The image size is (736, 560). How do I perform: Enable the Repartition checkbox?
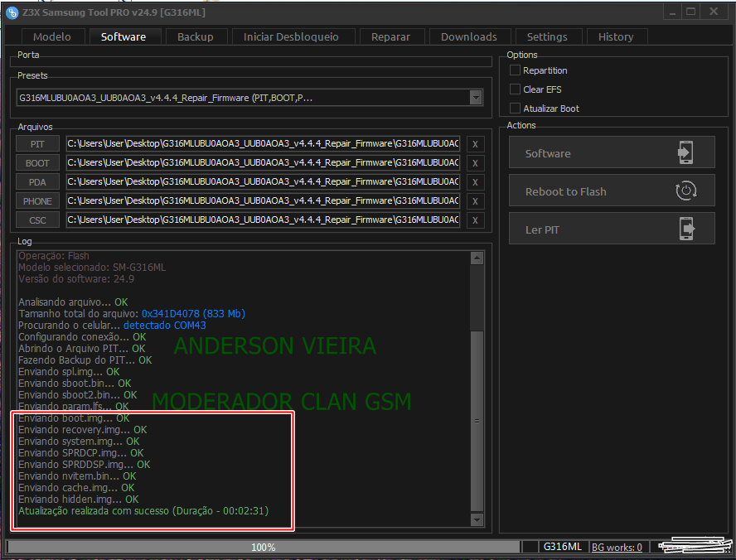(x=515, y=70)
